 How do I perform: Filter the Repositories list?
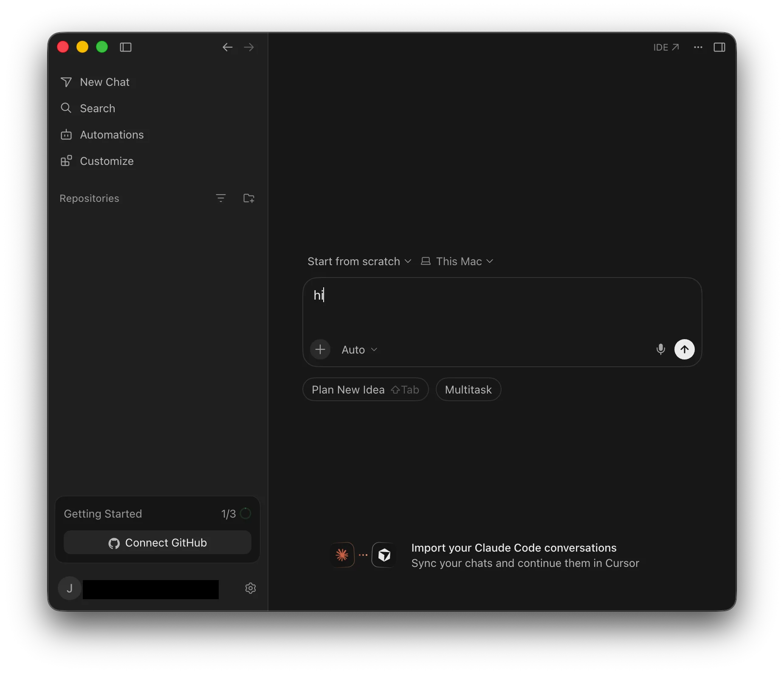click(221, 198)
